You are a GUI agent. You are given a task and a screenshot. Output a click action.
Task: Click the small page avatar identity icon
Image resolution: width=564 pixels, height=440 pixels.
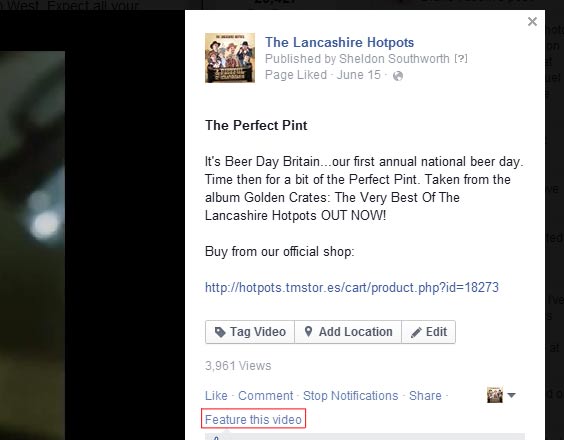pos(495,395)
